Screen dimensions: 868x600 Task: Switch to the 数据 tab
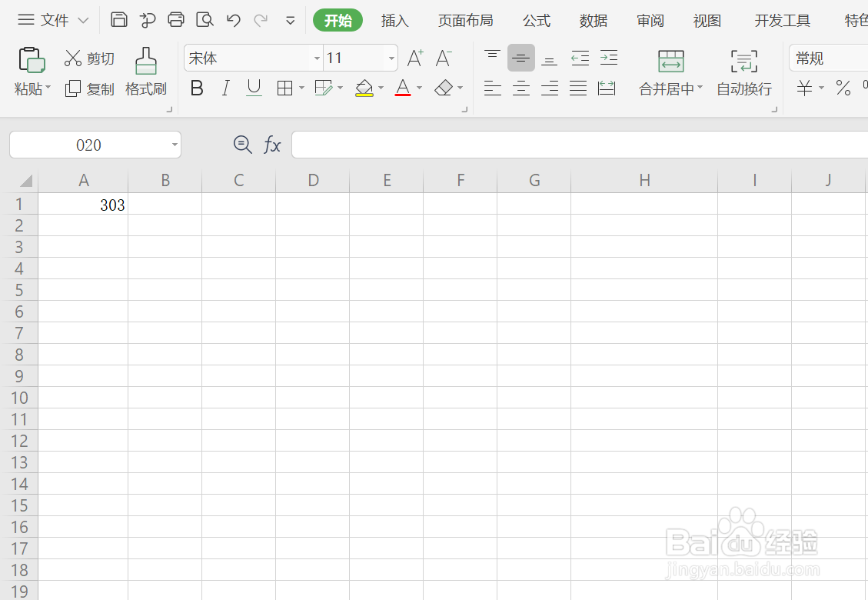(x=594, y=21)
